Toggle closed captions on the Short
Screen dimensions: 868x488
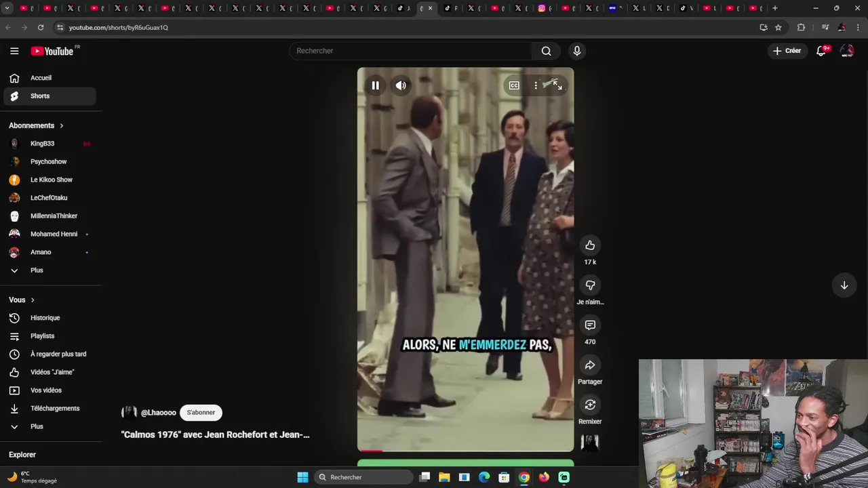(x=514, y=85)
